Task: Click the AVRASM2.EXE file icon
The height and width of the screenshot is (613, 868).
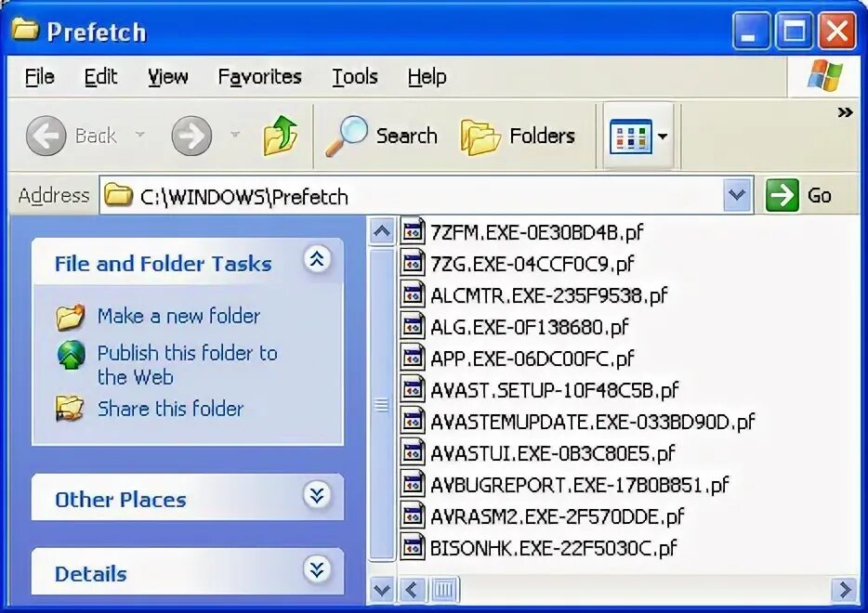Action: (413, 515)
